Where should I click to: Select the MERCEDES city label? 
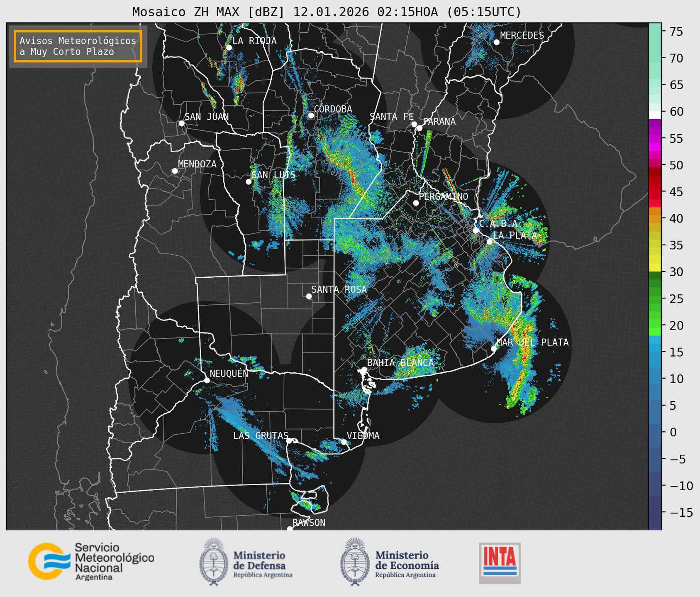tap(522, 35)
